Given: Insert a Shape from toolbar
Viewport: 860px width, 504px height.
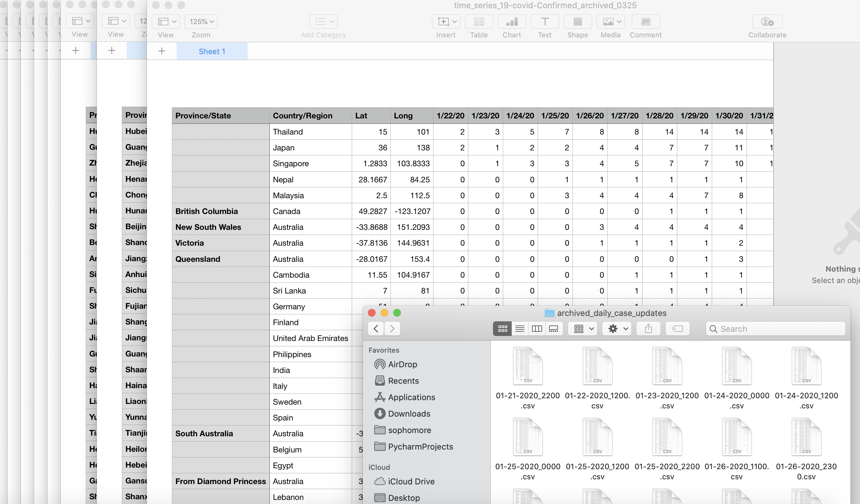Looking at the screenshot, I should (578, 22).
